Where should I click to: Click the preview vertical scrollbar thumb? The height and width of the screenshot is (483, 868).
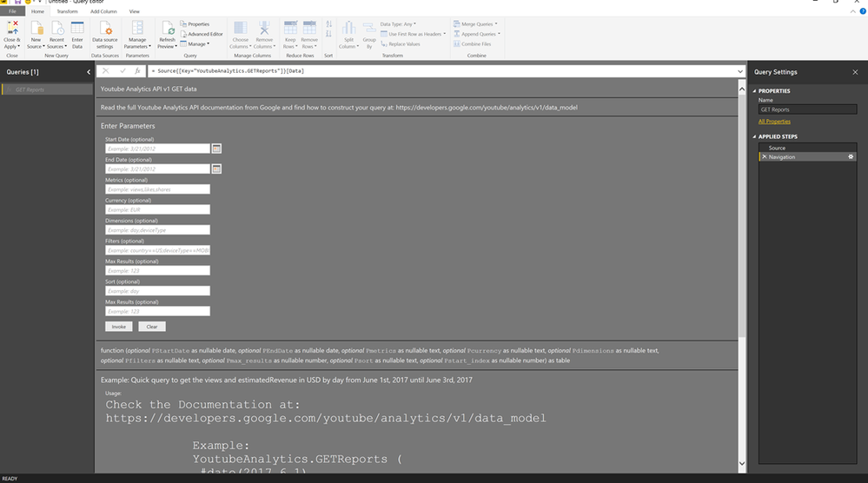pyautogui.click(x=742, y=215)
